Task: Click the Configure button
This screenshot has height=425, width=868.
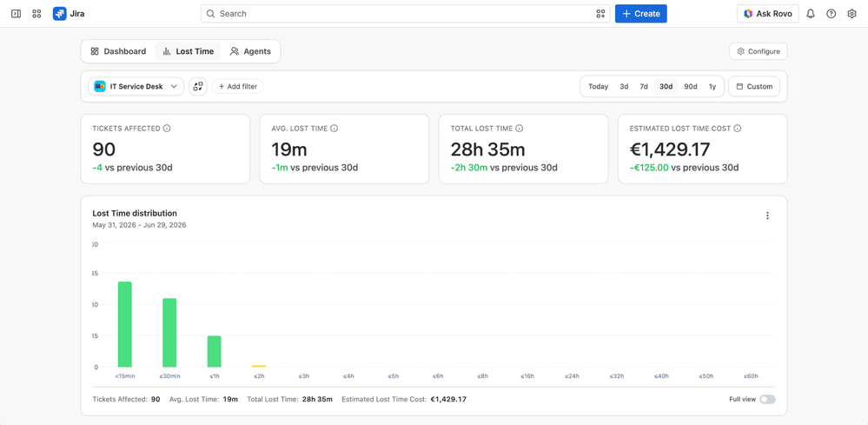Action: coord(759,51)
